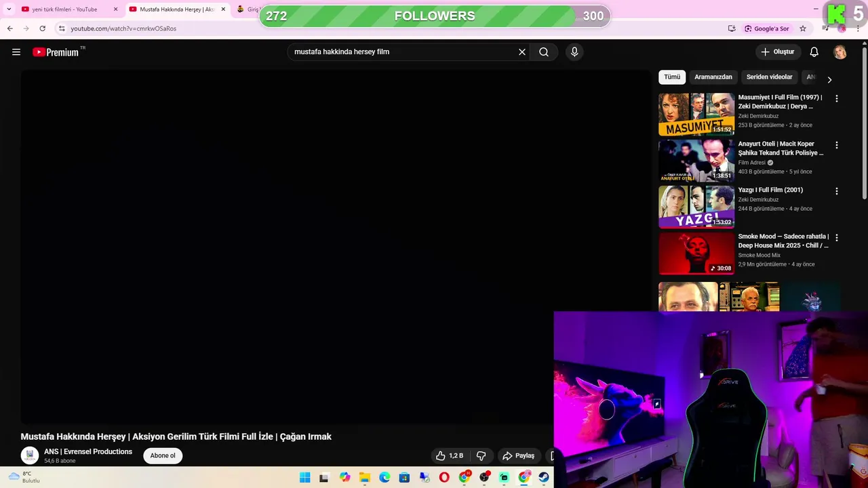Open File Explorer from taskbar

pos(365,477)
